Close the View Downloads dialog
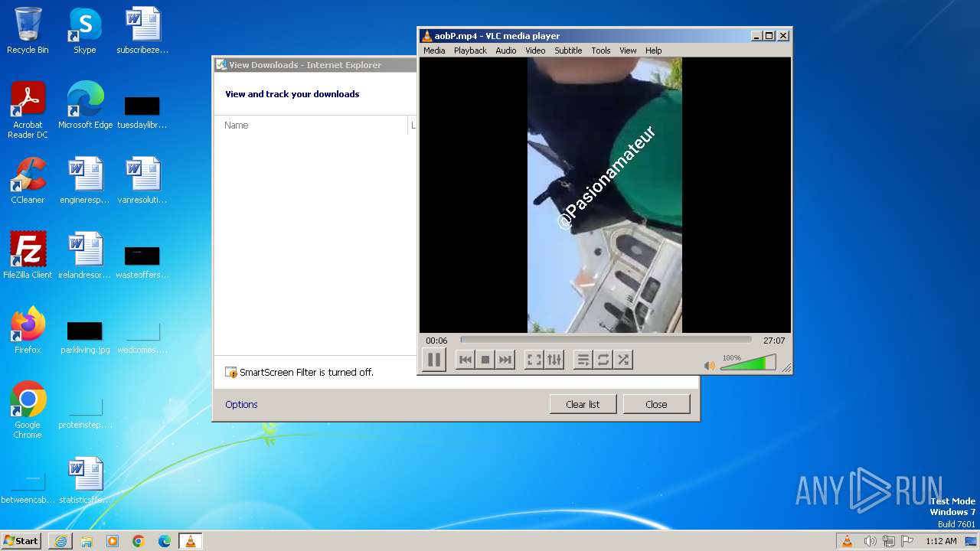 [x=656, y=404]
